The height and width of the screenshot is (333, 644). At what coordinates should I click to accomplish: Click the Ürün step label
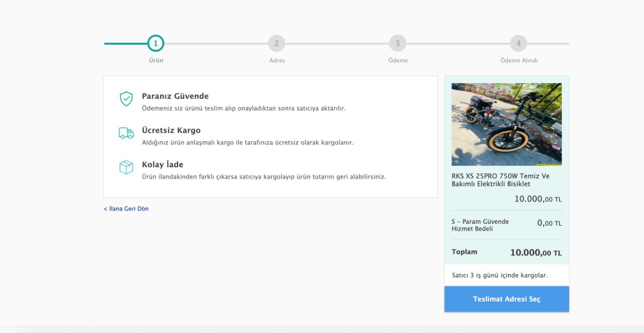coord(156,60)
